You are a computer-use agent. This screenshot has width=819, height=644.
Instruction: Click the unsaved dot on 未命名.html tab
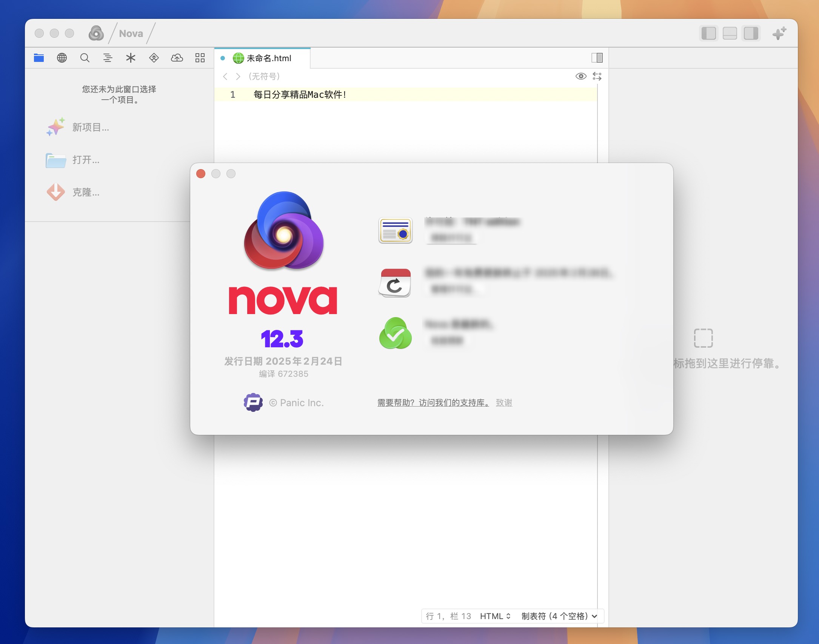(x=223, y=58)
